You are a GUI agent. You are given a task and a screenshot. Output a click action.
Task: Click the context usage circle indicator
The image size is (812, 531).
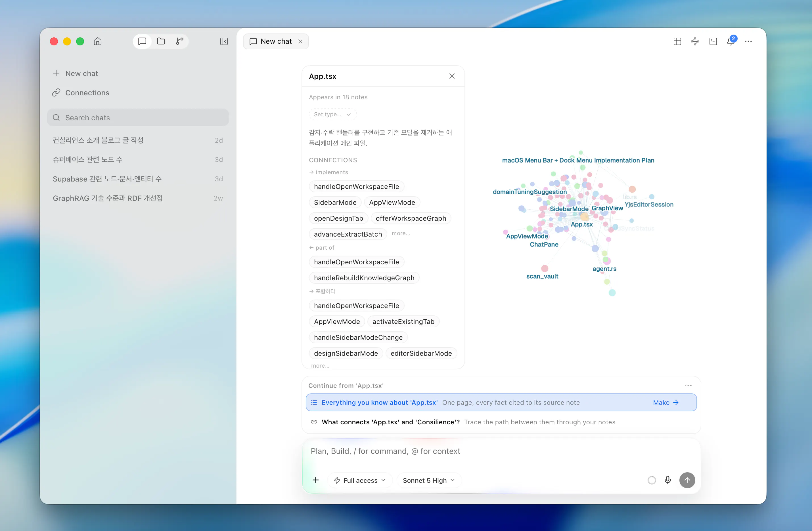point(651,480)
